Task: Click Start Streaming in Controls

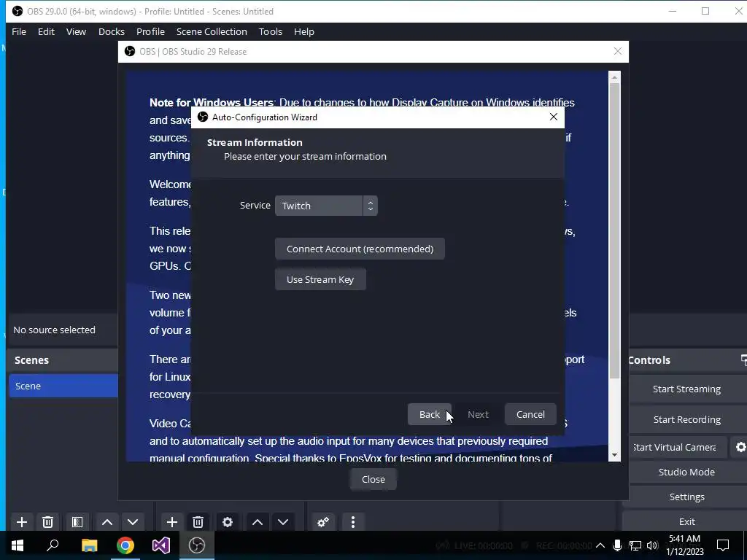Action: point(686,389)
